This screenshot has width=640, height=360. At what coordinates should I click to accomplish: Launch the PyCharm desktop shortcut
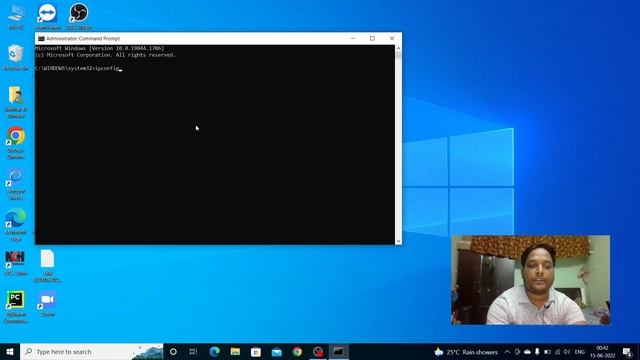(x=16, y=307)
